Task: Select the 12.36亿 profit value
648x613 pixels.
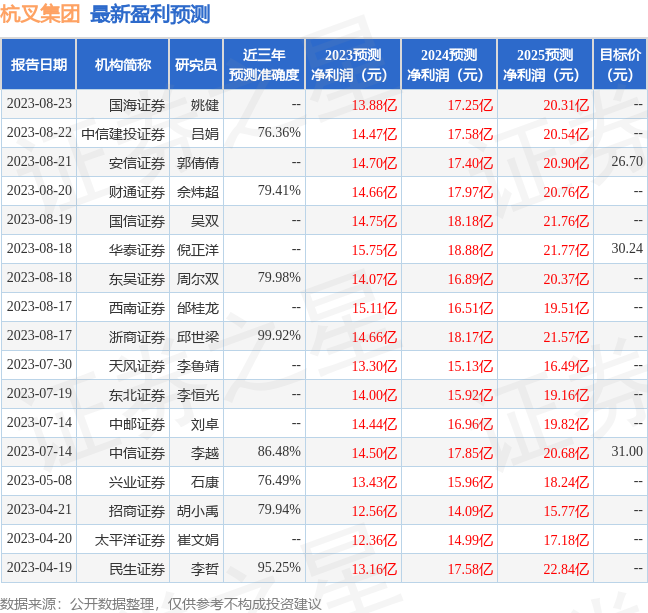Action: (x=374, y=540)
